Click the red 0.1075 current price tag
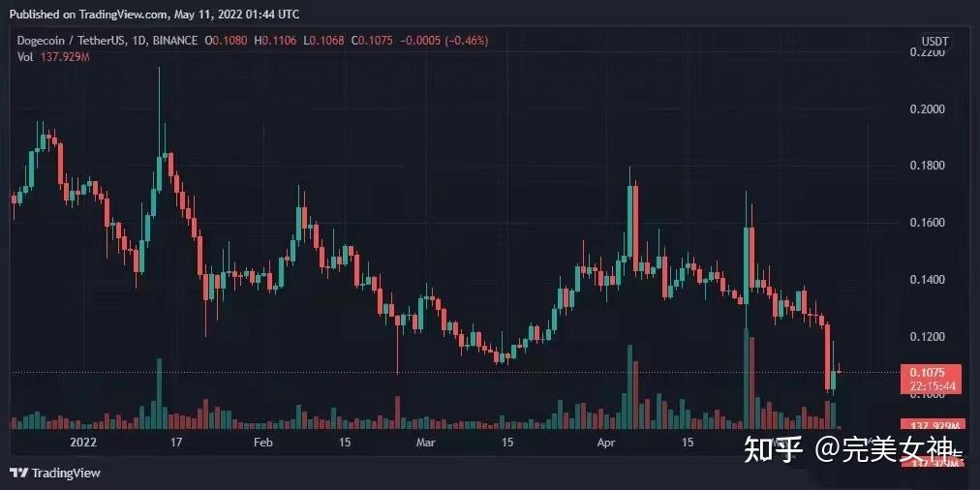The image size is (980, 490). 930,372
